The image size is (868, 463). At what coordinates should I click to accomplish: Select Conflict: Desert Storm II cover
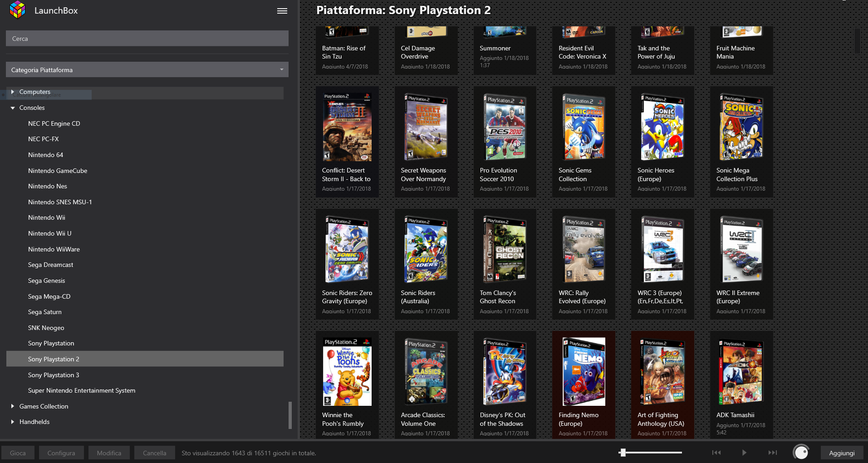click(x=347, y=127)
